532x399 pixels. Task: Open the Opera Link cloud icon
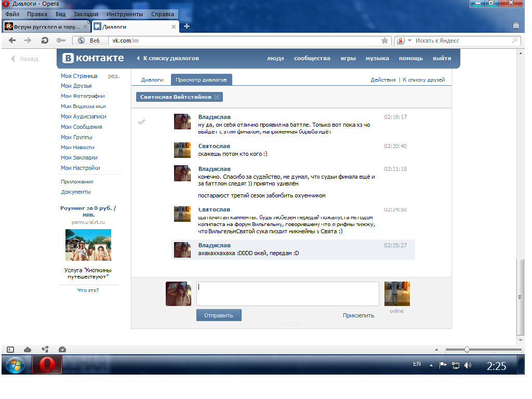(28, 350)
